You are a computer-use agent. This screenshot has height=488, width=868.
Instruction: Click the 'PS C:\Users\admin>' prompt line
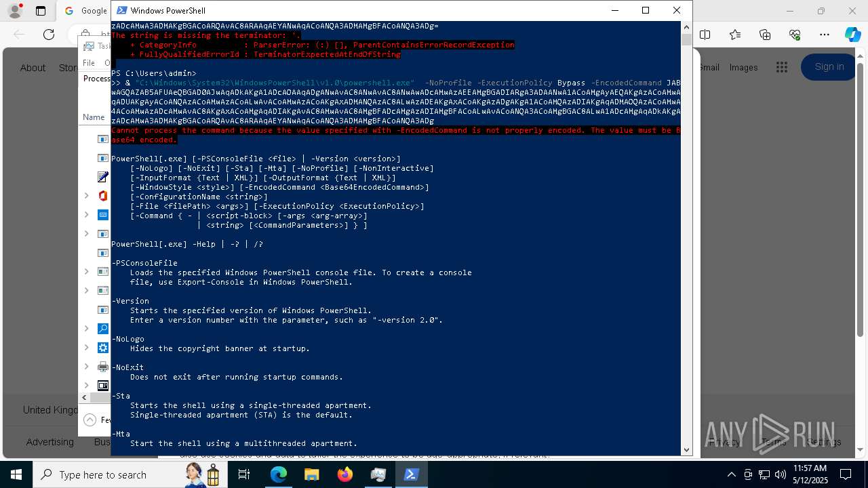tap(154, 73)
